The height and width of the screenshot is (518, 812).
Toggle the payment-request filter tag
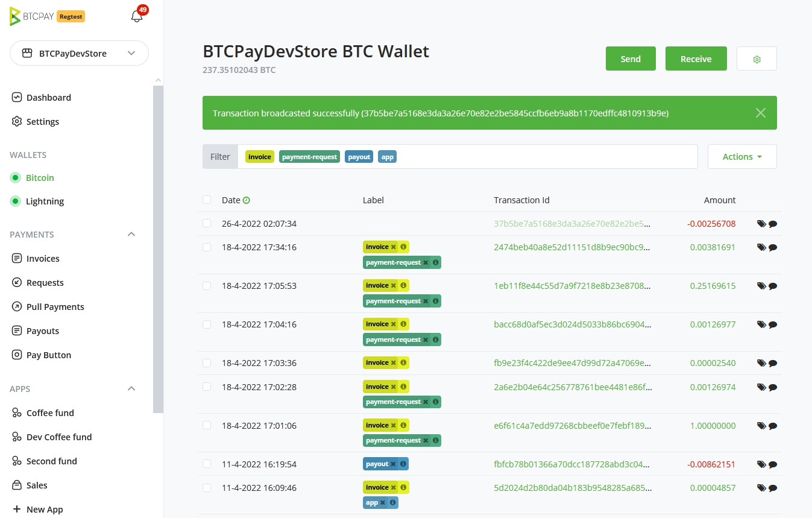309,156
